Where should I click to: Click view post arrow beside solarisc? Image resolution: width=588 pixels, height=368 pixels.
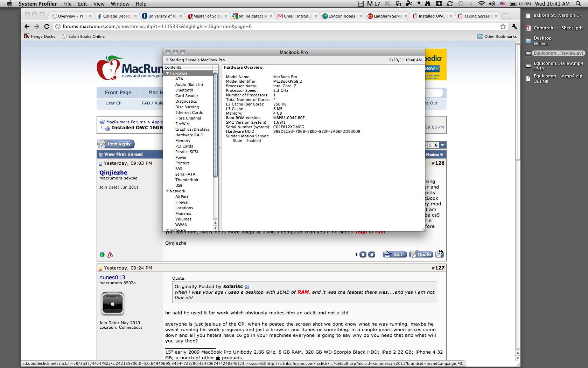tap(247, 287)
